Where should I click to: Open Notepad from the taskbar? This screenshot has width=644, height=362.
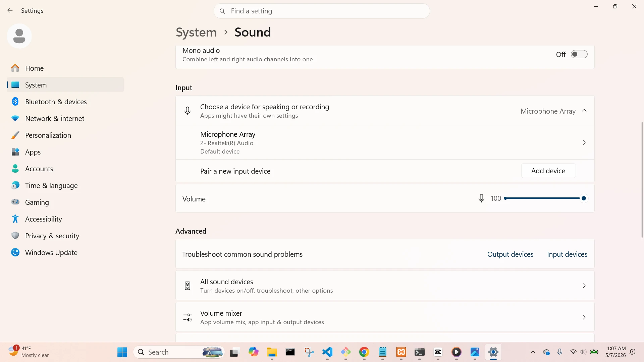pyautogui.click(x=383, y=352)
